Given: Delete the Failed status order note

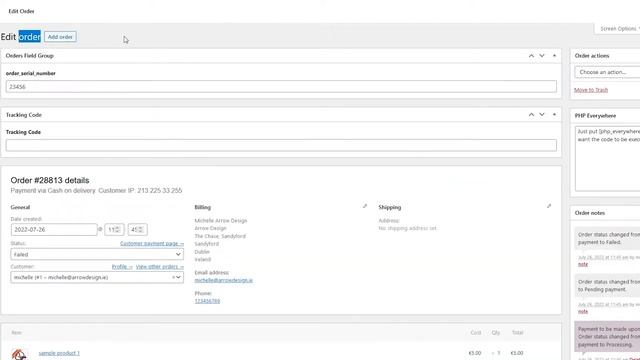Looking at the screenshot, I should click(583, 264).
